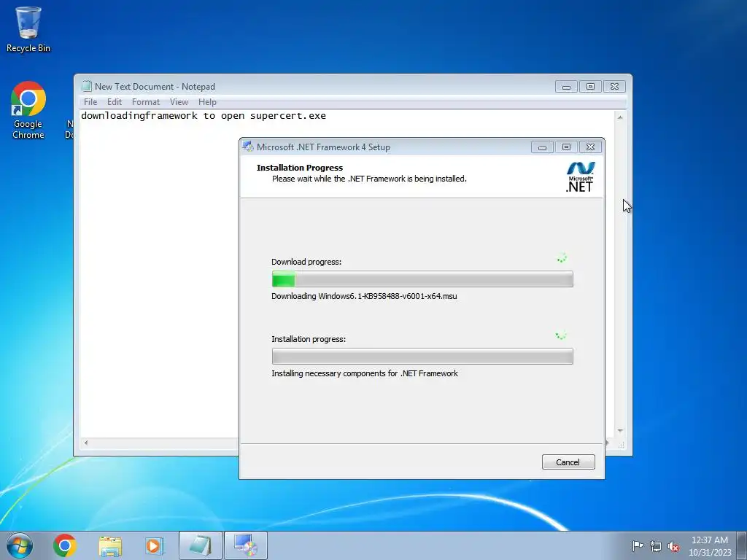Image resolution: width=747 pixels, height=560 pixels.
Task: Open Windows Explorer from the taskbar
Action: pyautogui.click(x=110, y=545)
